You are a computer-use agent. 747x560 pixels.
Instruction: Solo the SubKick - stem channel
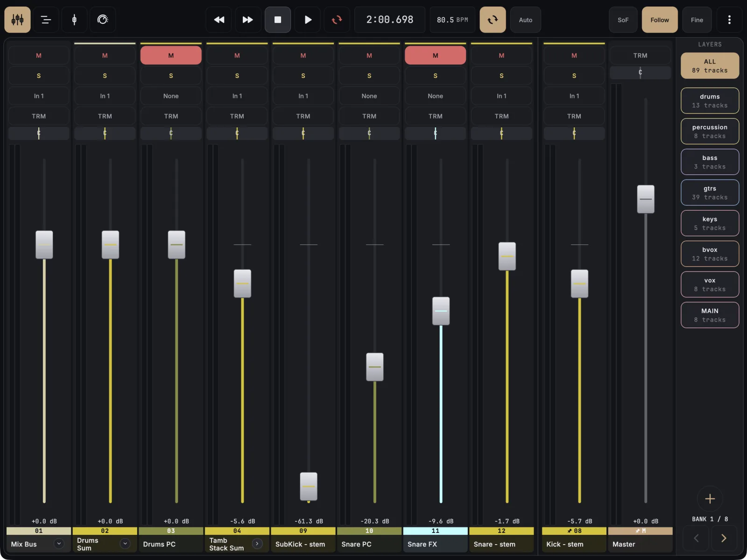(303, 76)
